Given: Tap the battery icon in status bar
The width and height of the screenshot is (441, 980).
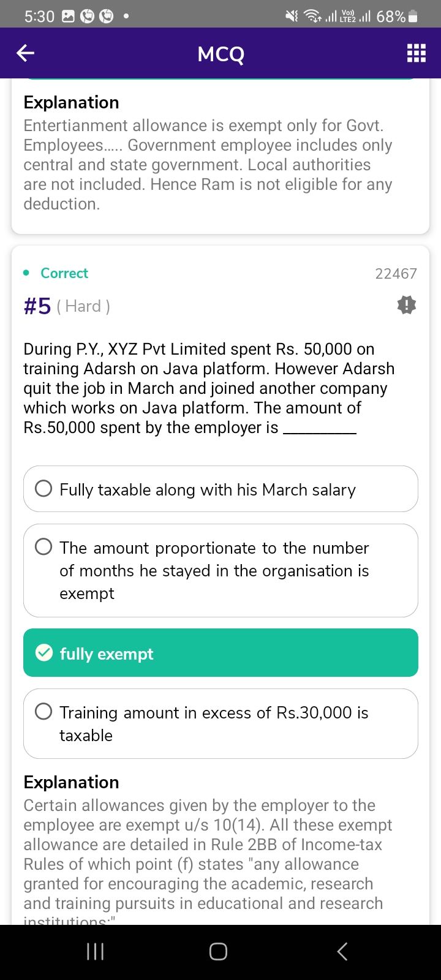Looking at the screenshot, I should tap(413, 17).
